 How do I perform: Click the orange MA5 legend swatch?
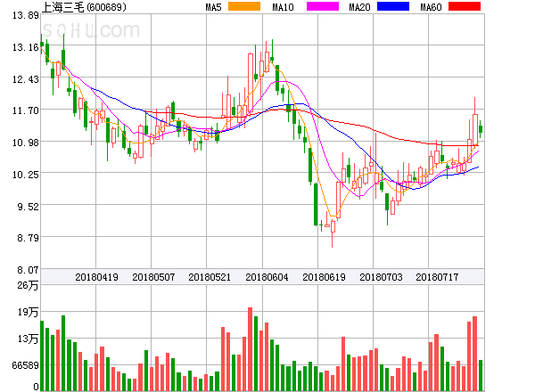(x=244, y=6)
